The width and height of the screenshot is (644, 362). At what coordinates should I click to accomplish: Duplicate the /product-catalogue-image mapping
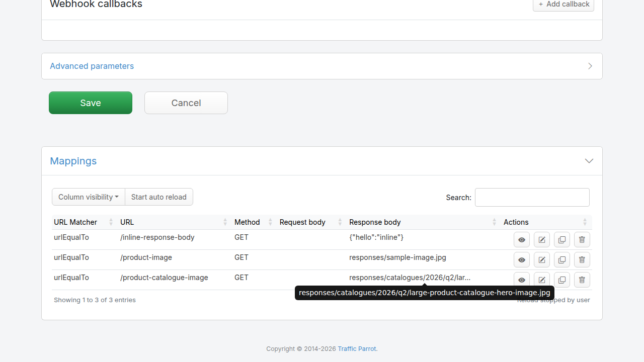[x=562, y=280]
